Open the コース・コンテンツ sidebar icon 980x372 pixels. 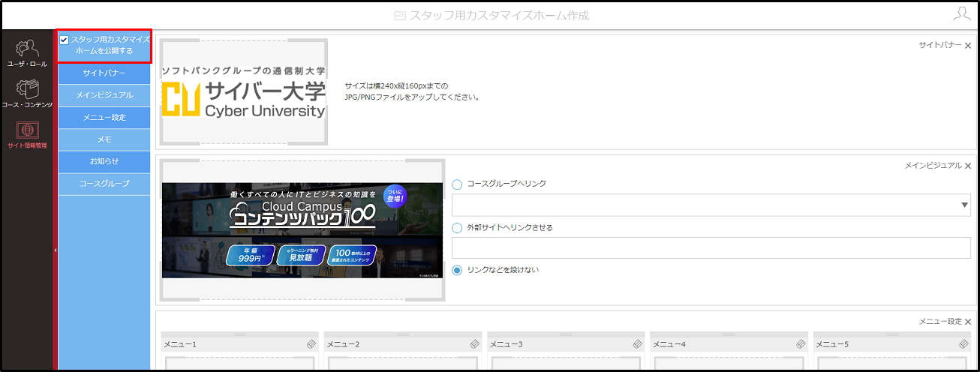pyautogui.click(x=27, y=94)
